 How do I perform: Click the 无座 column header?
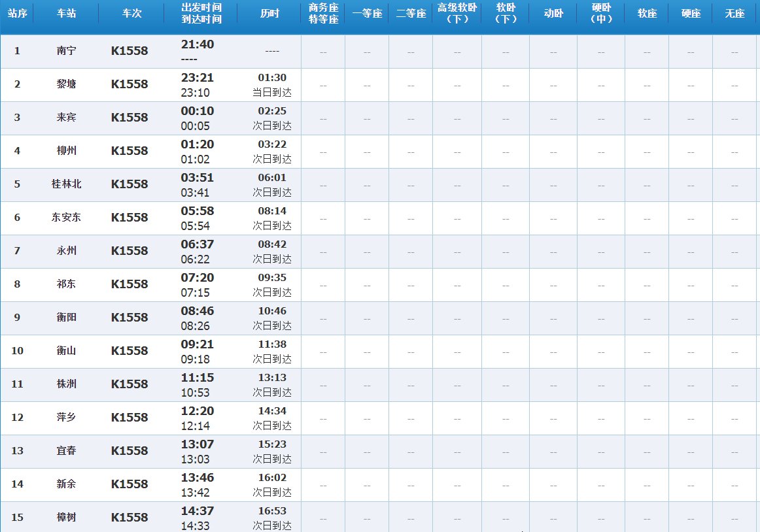click(734, 14)
